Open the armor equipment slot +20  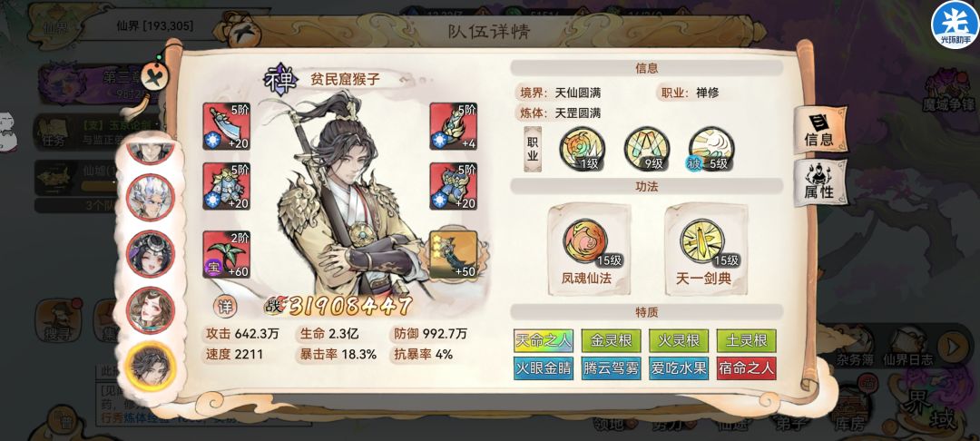226,186
